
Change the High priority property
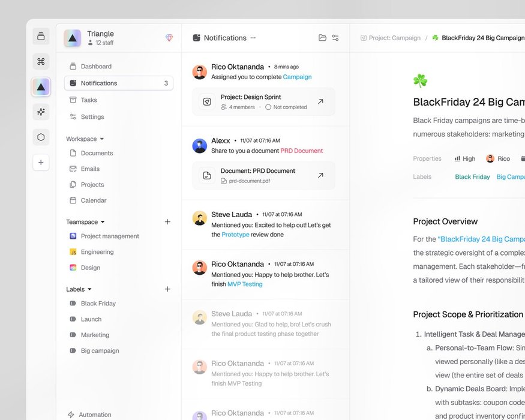pos(465,159)
